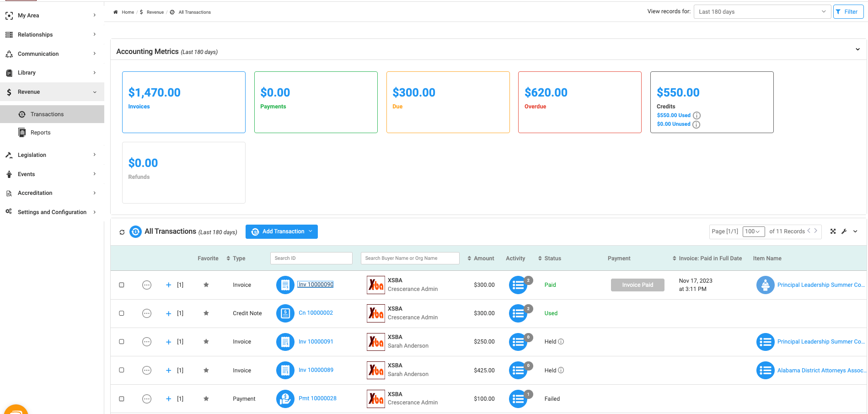Screen dimensions: 868x414
Task: Click the Filter button
Action: [848, 12]
